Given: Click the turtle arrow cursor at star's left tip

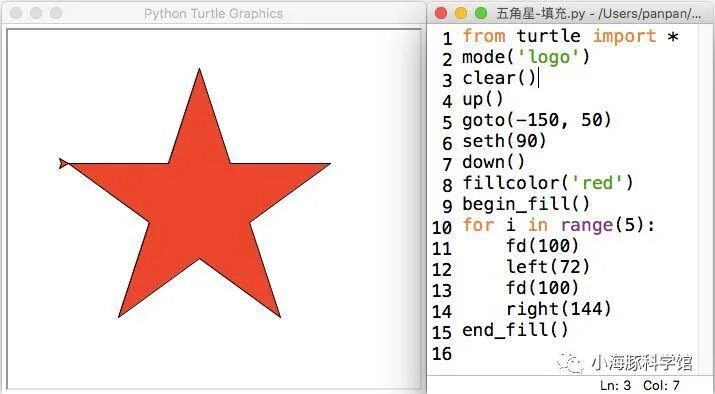Looking at the screenshot, I should tap(63, 163).
